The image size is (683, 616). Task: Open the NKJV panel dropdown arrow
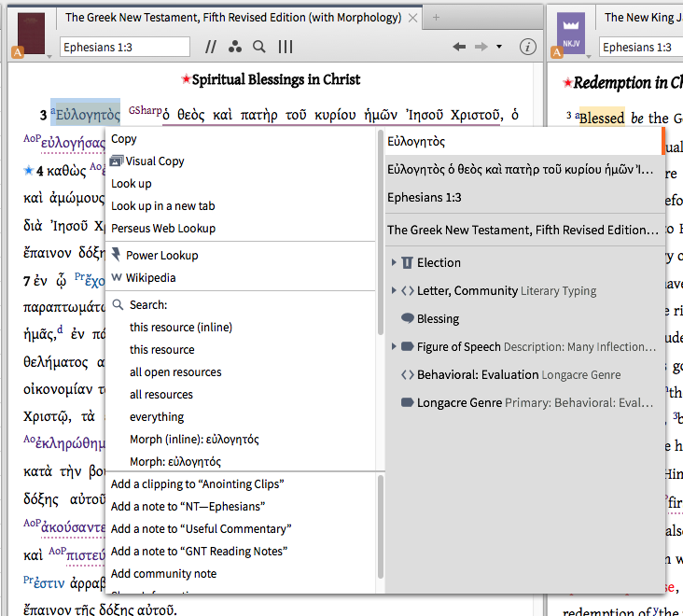point(589,56)
